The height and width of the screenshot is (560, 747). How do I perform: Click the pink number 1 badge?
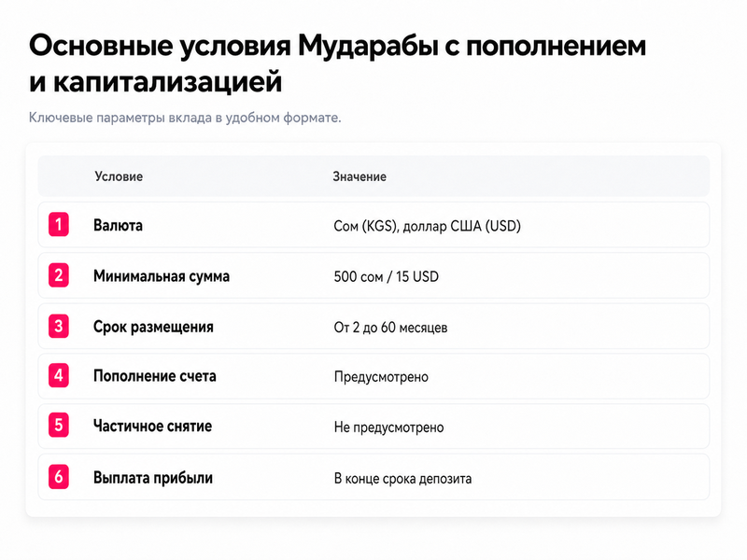(x=59, y=225)
